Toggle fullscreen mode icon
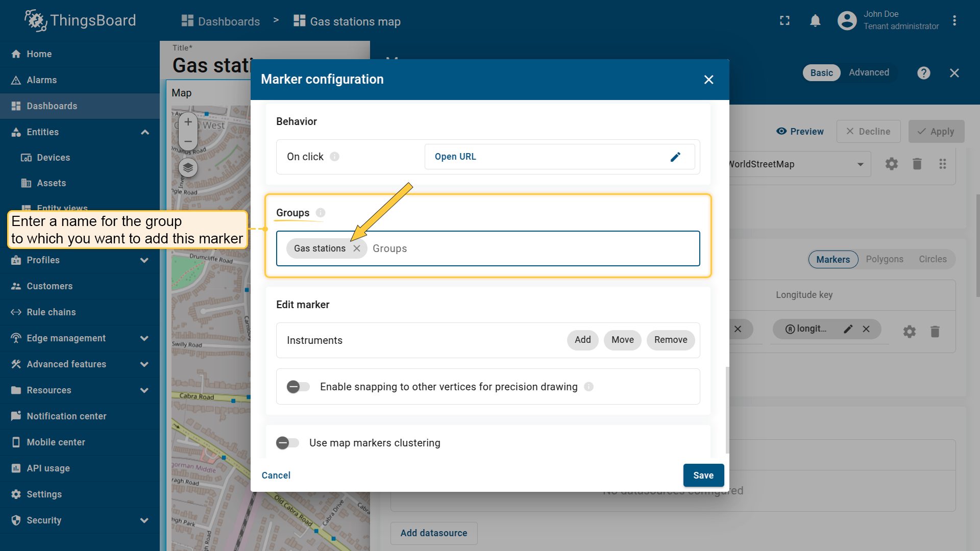Image resolution: width=980 pixels, height=551 pixels. click(785, 21)
